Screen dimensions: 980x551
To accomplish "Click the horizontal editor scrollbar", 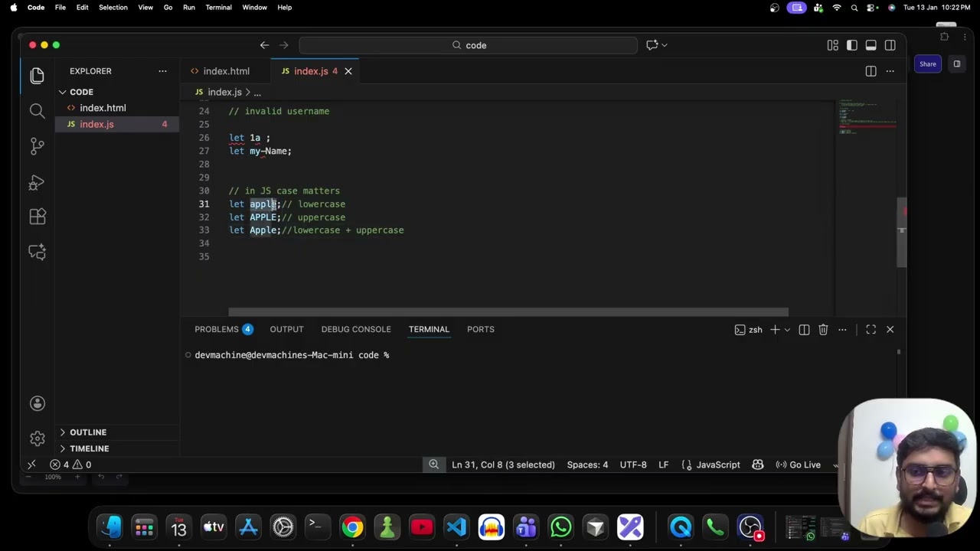I will pos(508,312).
